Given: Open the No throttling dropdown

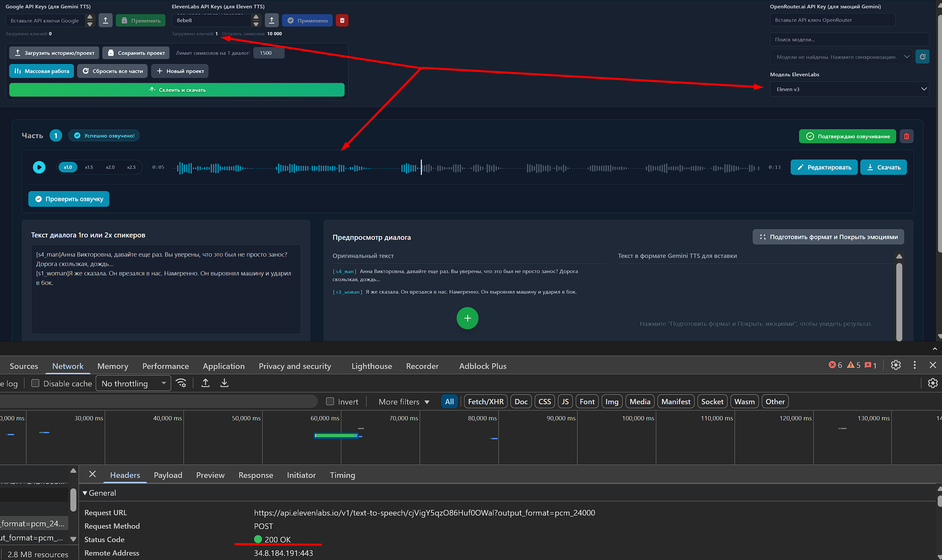Looking at the screenshot, I should pos(133,383).
